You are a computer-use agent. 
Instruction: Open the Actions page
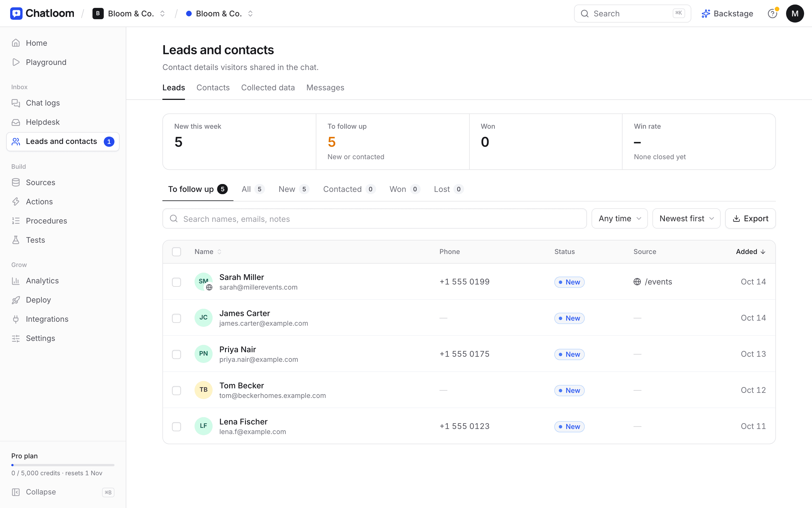point(63,202)
